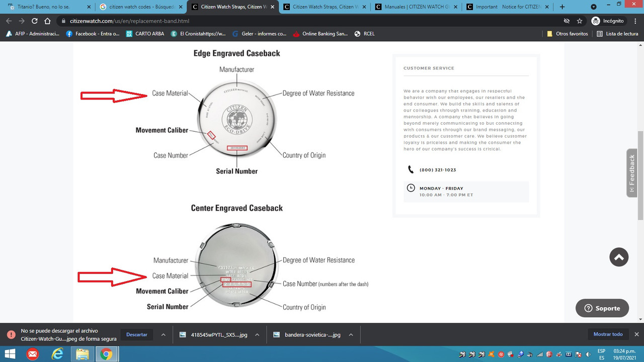The height and width of the screenshot is (362, 644).
Task: Click the ESP language indicator
Action: (601, 354)
